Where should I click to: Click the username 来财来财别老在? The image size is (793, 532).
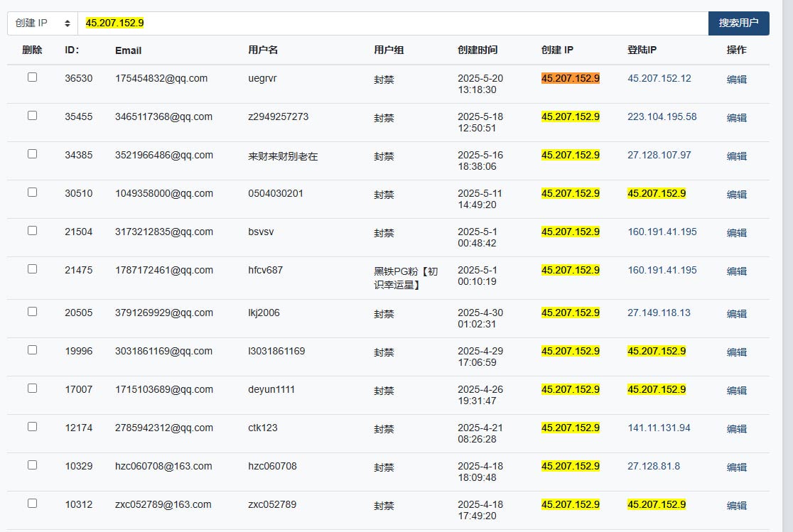(x=283, y=156)
